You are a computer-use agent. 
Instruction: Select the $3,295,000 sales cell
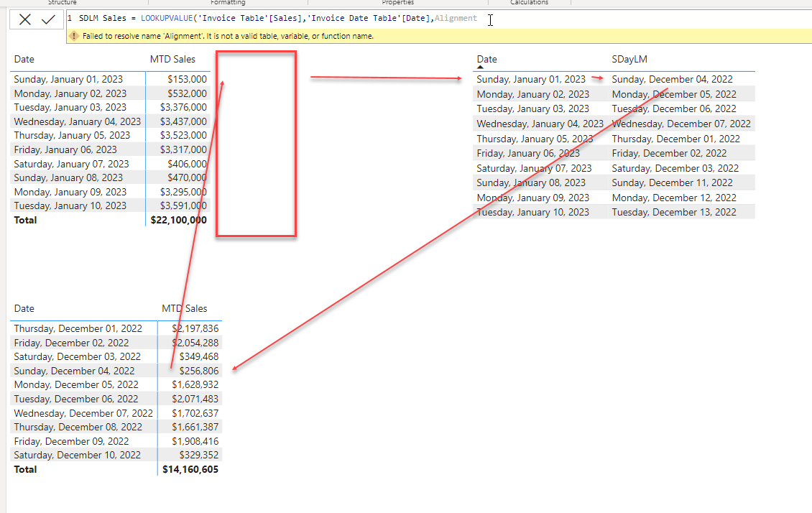coord(183,192)
